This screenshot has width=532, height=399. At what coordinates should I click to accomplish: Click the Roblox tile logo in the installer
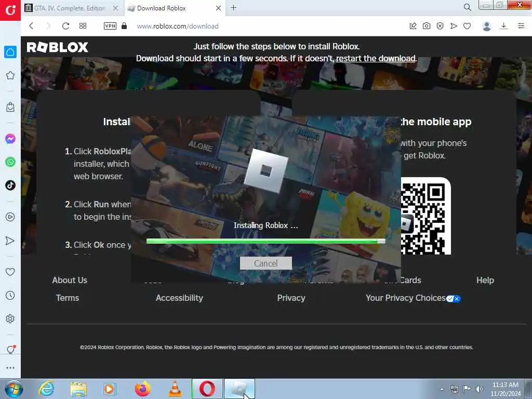pos(266,170)
